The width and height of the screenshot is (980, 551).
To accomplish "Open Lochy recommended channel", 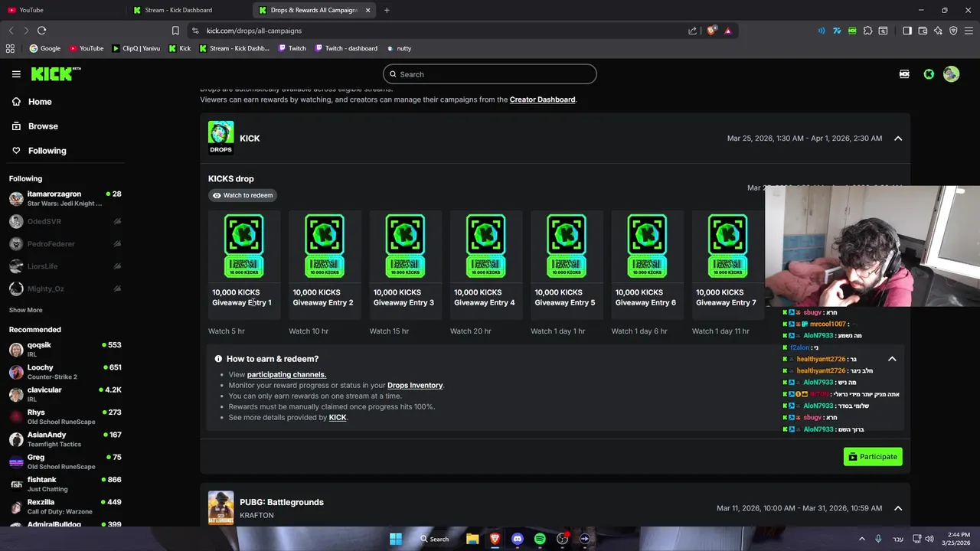I will (x=64, y=372).
